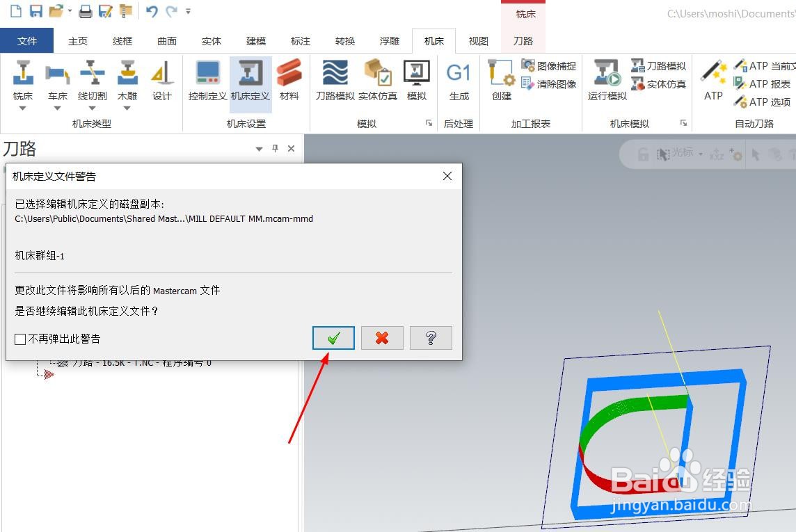Pin the 刀路 panel

click(276, 148)
